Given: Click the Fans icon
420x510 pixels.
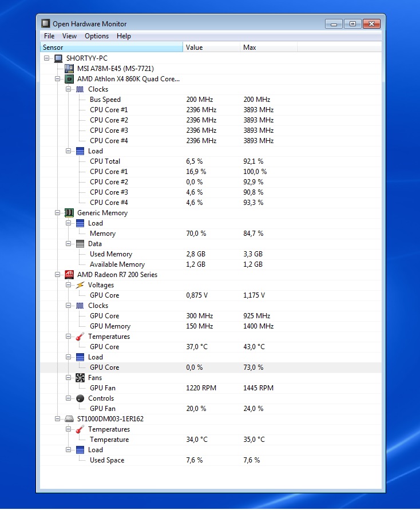Looking at the screenshot, I should 80,378.
